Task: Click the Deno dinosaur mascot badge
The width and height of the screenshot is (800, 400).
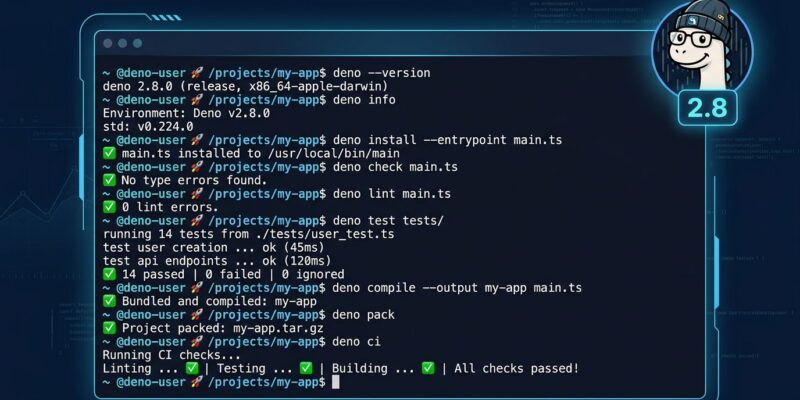Action: click(702, 51)
